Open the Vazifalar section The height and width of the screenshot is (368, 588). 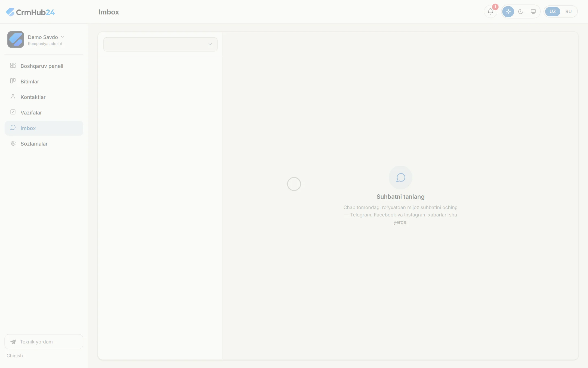coord(44,113)
